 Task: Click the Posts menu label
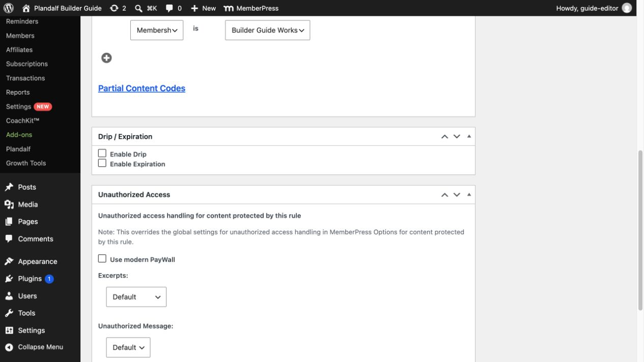[x=27, y=187]
